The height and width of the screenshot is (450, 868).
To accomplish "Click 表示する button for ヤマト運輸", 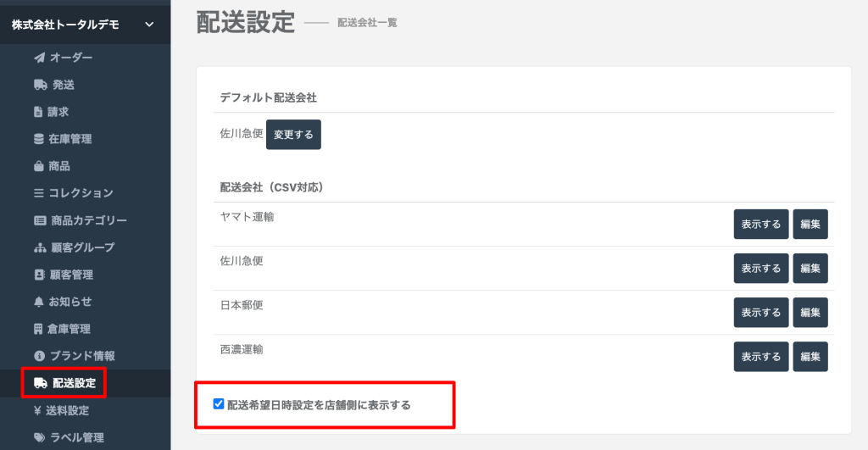I will (x=760, y=225).
